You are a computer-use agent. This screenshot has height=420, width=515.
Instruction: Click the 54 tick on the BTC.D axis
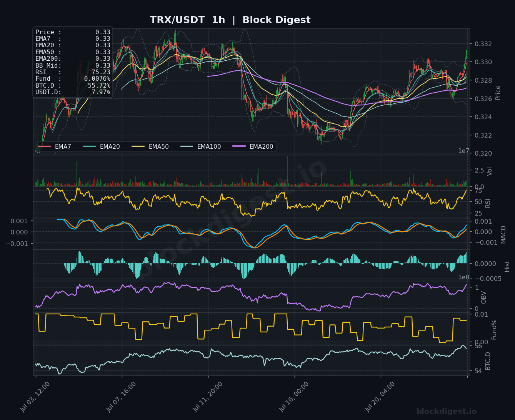point(478,371)
